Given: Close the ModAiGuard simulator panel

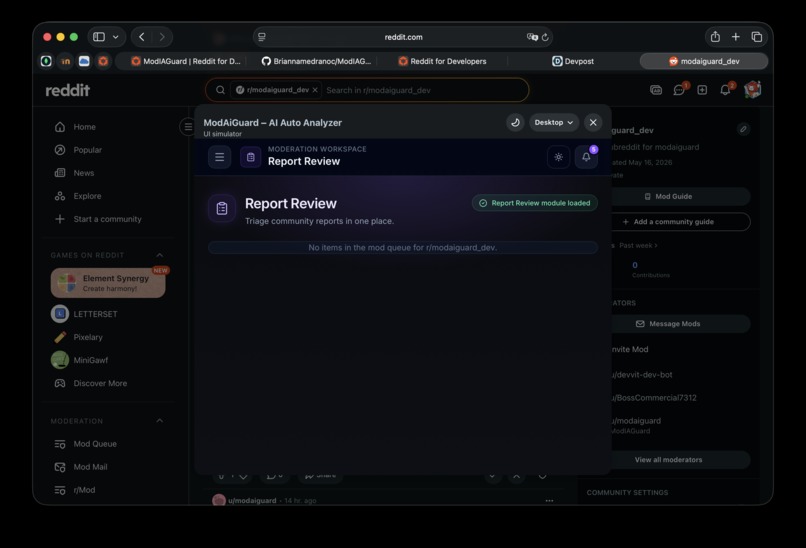Looking at the screenshot, I should pos(593,122).
